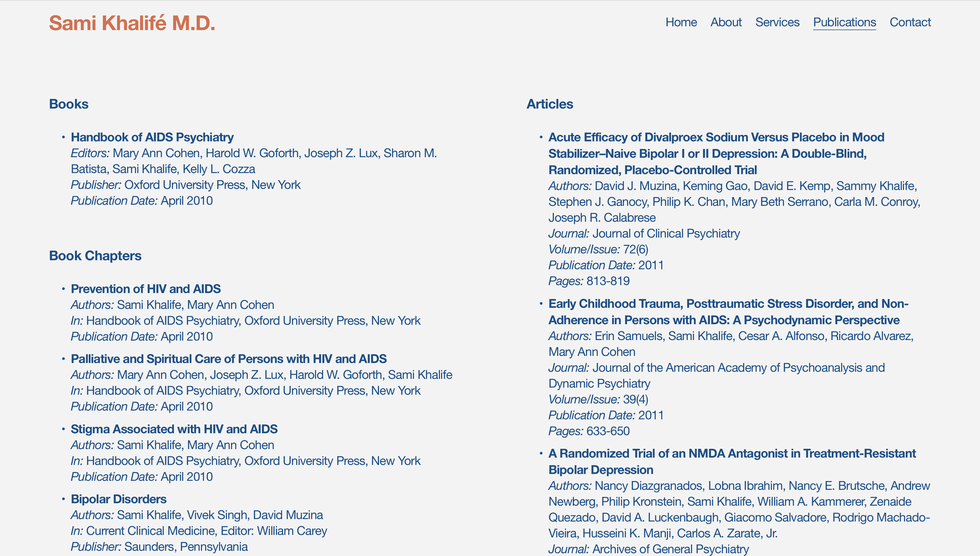
Task: Click the Articles section heading
Action: coord(550,104)
